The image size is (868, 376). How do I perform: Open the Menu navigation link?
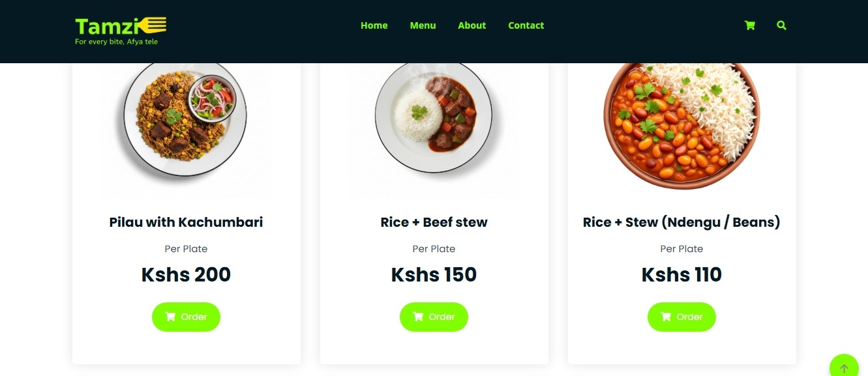coord(423,25)
